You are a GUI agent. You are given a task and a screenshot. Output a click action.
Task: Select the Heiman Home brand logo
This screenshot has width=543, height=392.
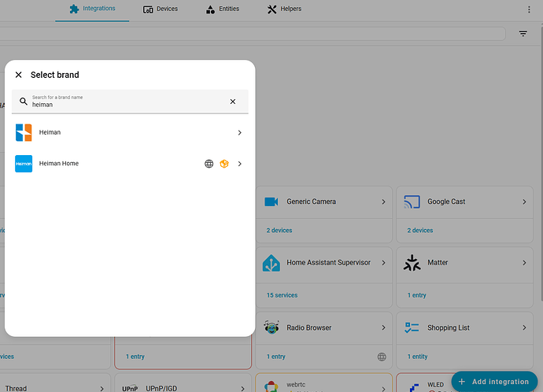pyautogui.click(x=24, y=164)
